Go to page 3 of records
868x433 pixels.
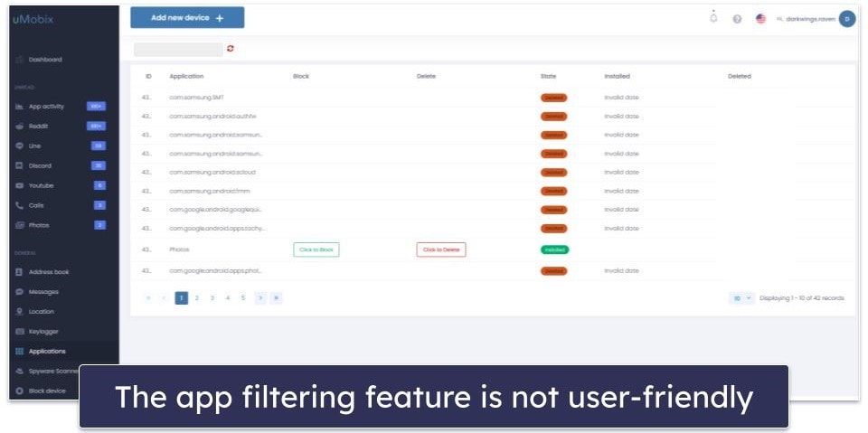point(212,298)
